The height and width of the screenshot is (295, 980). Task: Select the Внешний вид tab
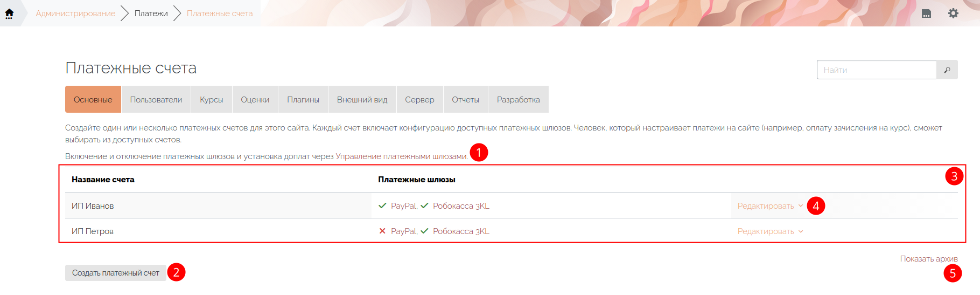(362, 100)
